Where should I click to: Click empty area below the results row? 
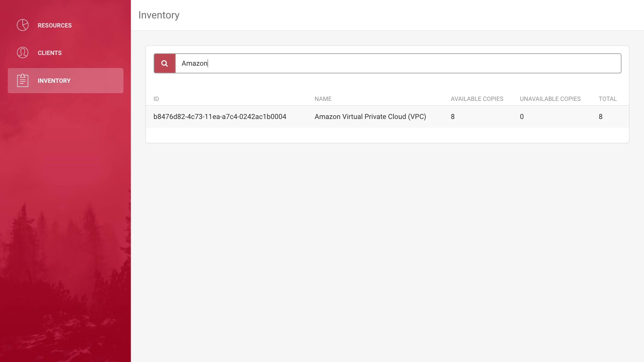click(387, 135)
